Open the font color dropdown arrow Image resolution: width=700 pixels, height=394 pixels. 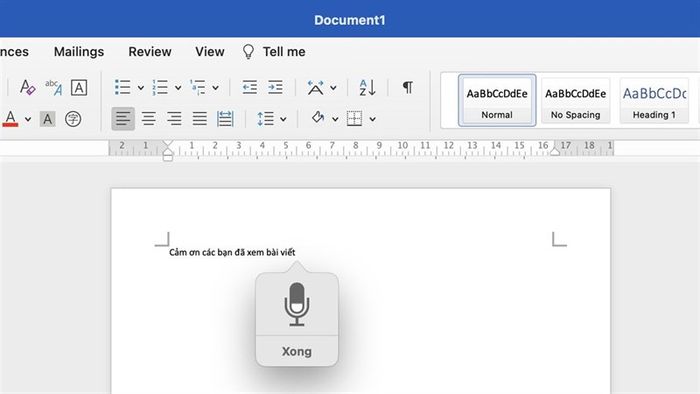(28, 120)
